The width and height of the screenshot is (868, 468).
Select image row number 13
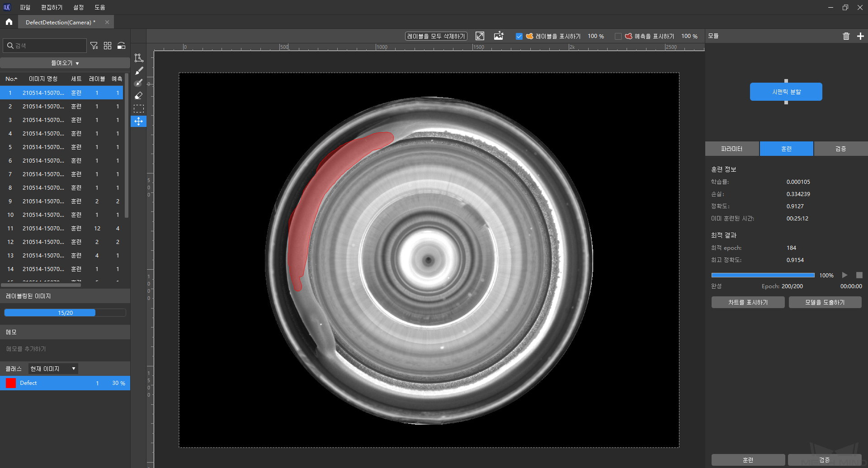pyautogui.click(x=61, y=255)
